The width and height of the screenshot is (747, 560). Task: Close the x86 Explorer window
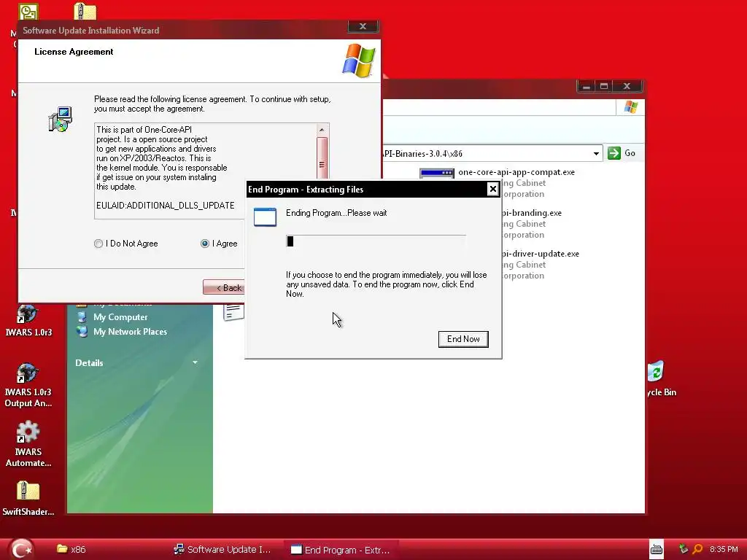pyautogui.click(x=627, y=87)
